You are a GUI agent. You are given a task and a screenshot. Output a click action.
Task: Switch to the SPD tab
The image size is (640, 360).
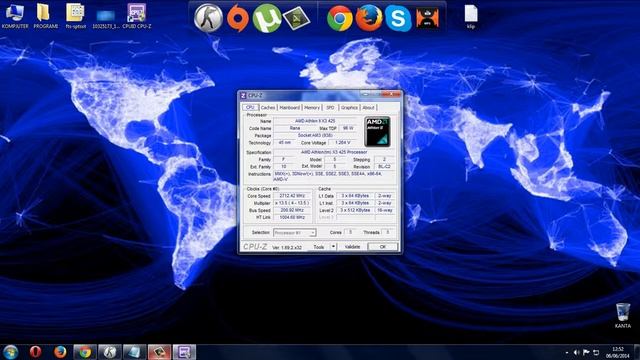(330, 107)
